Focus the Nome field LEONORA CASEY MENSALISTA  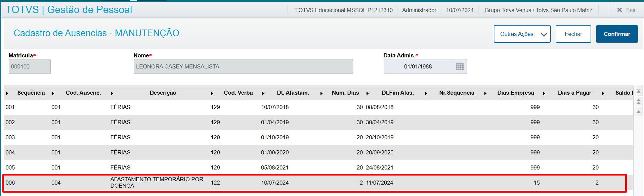click(x=243, y=66)
